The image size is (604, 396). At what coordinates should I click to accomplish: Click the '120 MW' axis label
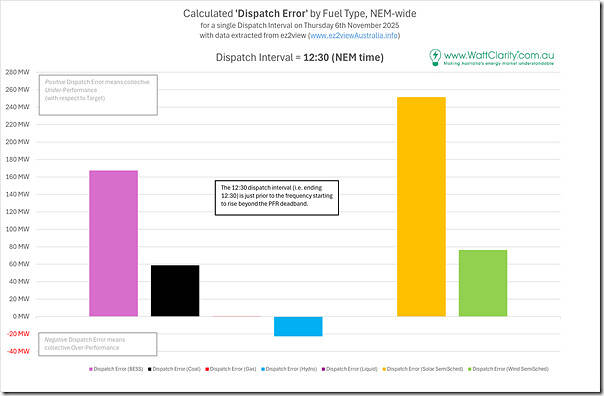coord(17,211)
